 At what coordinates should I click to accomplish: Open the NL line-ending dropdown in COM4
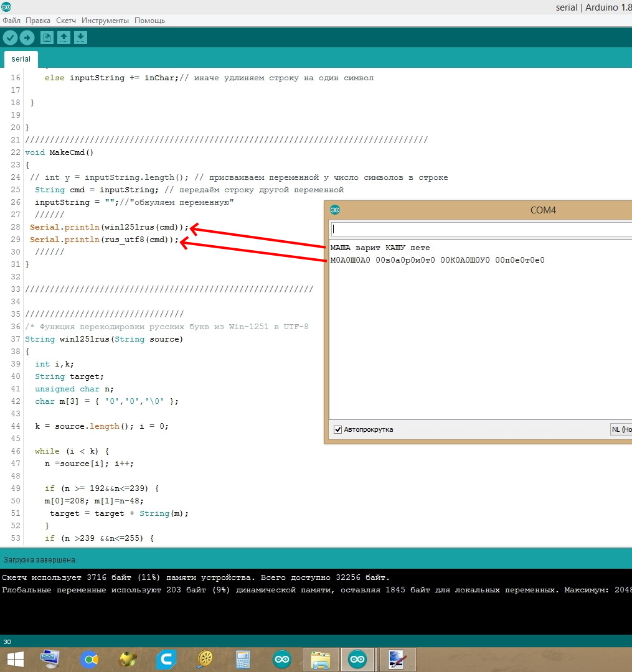(621, 429)
